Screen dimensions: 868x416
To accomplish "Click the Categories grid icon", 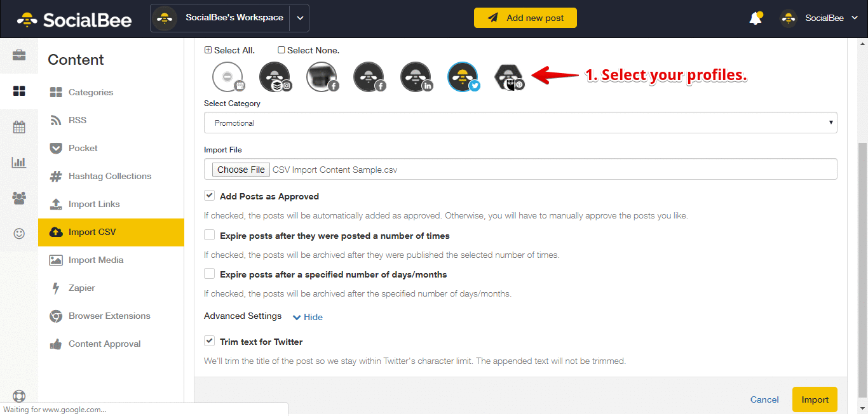I will [56, 92].
